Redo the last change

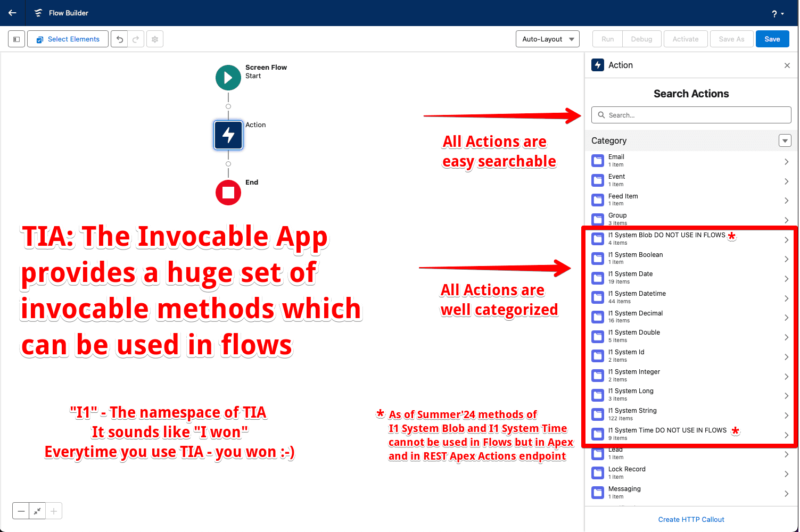click(x=136, y=39)
